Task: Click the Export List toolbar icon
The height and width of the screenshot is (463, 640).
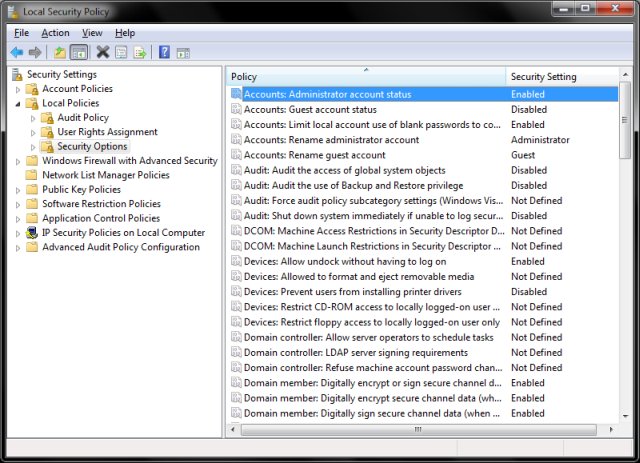Action: click(140, 52)
